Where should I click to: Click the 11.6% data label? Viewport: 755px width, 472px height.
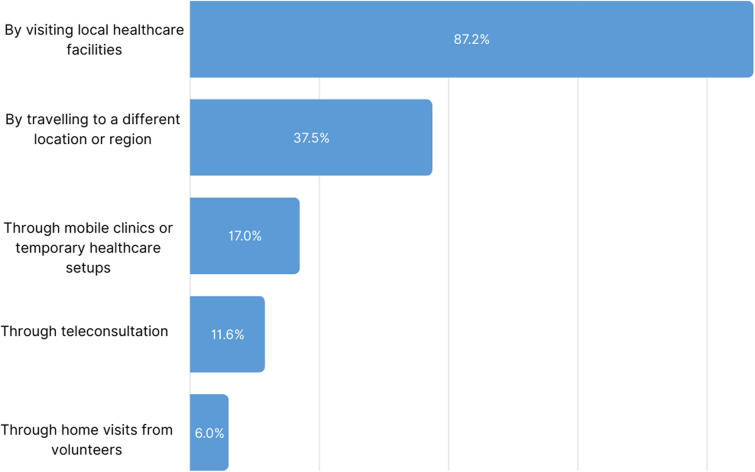pyautogui.click(x=228, y=334)
